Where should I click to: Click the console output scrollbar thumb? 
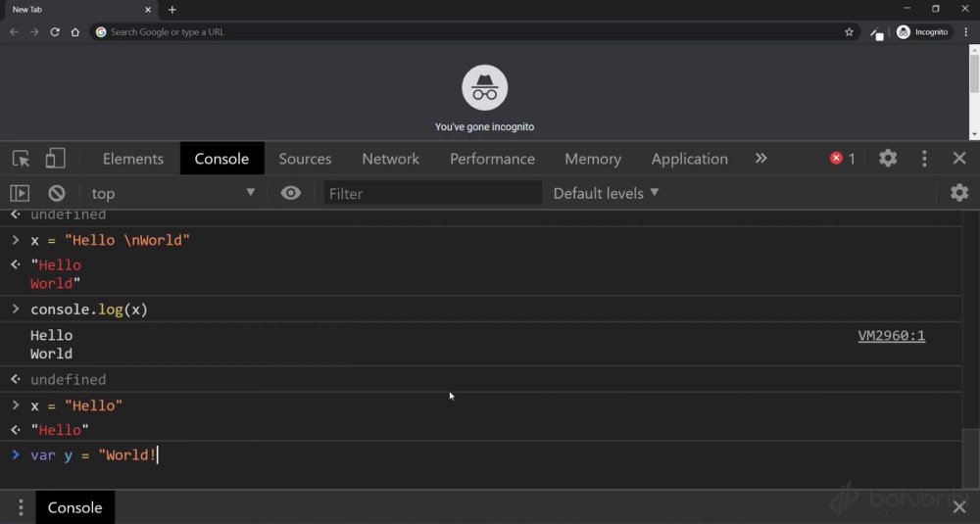970,457
